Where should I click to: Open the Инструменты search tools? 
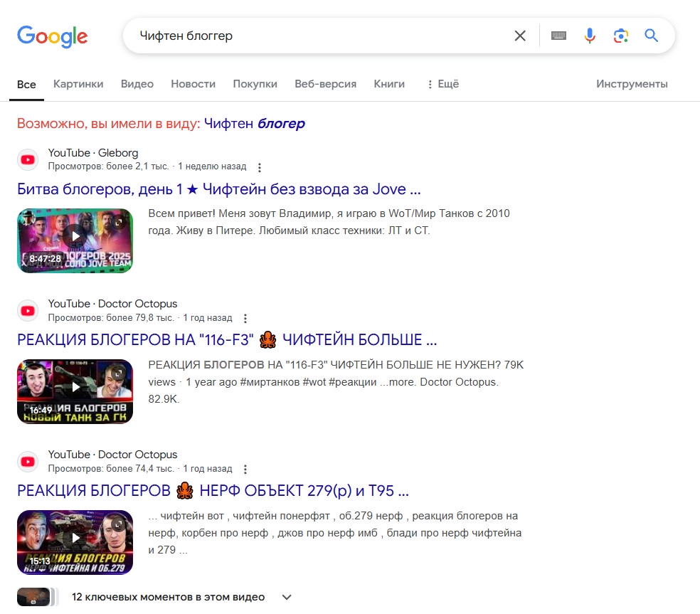click(x=632, y=84)
